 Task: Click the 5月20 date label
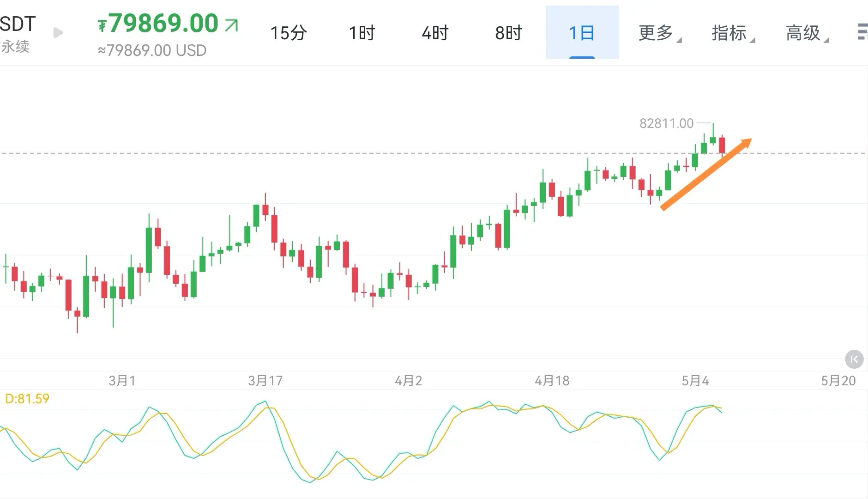(838, 381)
